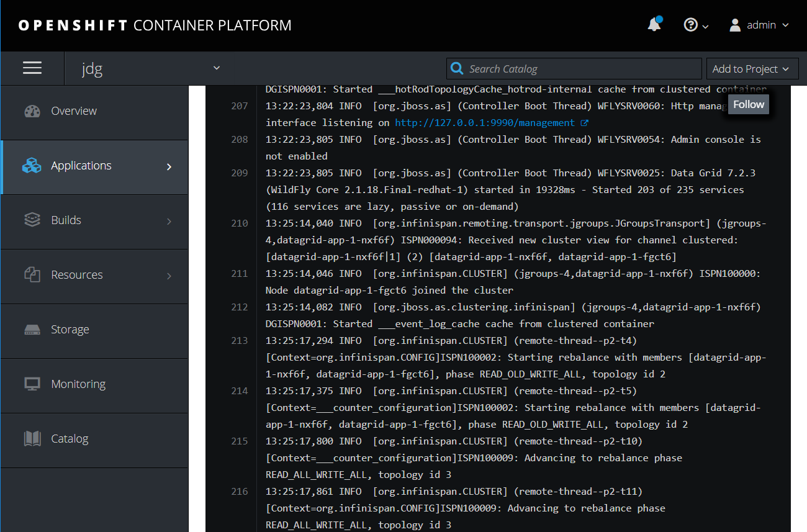Focus the Search Catalog input field
Image resolution: width=807 pixels, height=532 pixels.
574,69
